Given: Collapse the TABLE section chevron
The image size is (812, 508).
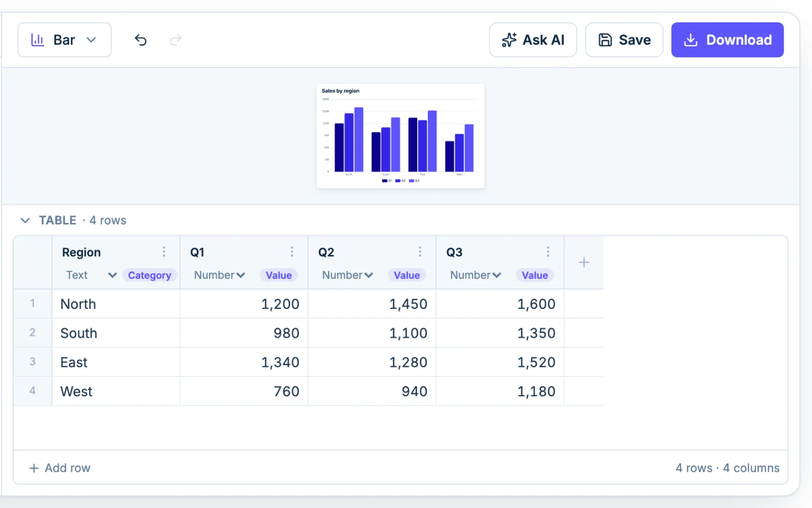Looking at the screenshot, I should (25, 220).
